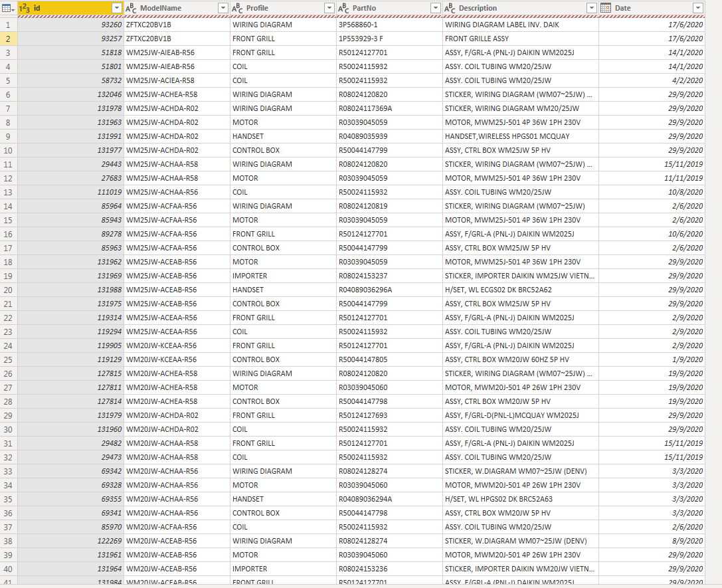
Task: Click id cell 127811
Action: click(x=70, y=388)
